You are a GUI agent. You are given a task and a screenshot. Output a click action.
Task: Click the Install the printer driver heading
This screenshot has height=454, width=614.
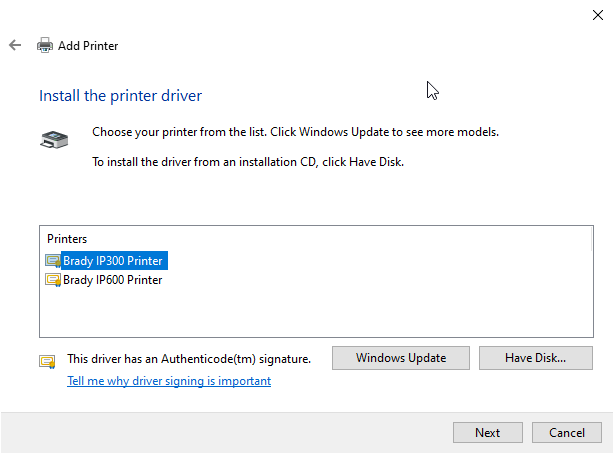120,96
